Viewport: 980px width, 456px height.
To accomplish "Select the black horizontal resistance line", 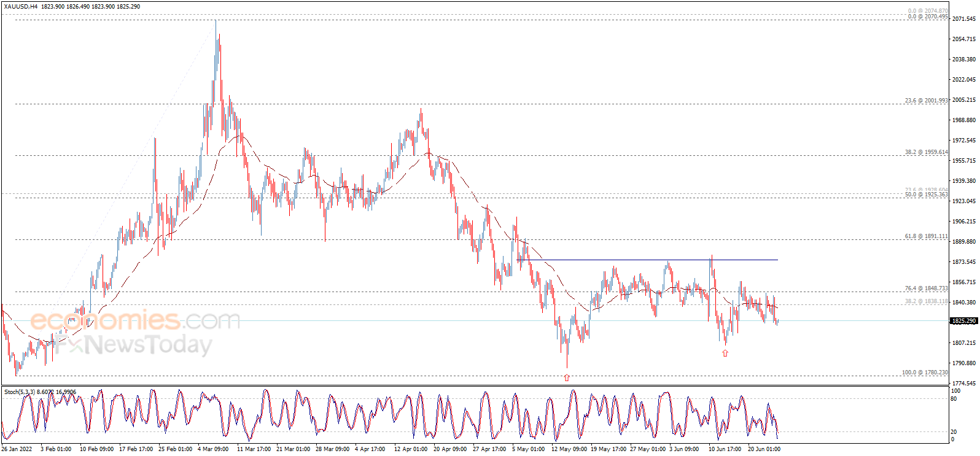I will [x=651, y=260].
